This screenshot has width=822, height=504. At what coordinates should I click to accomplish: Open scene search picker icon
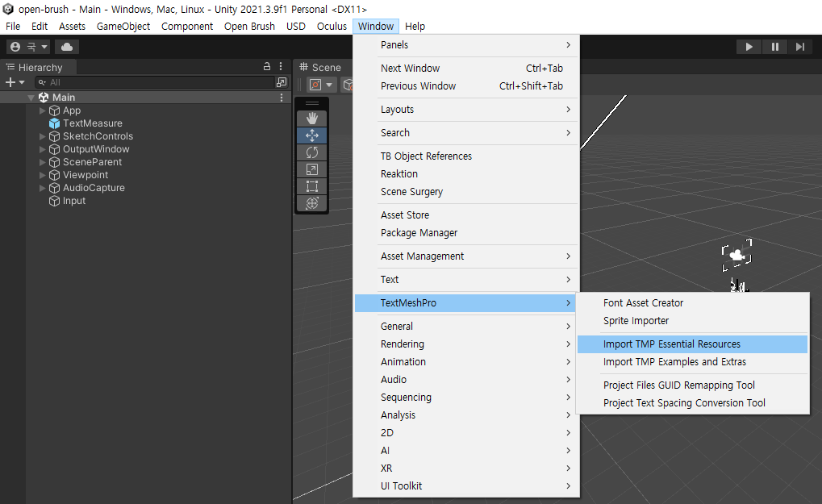click(x=282, y=82)
